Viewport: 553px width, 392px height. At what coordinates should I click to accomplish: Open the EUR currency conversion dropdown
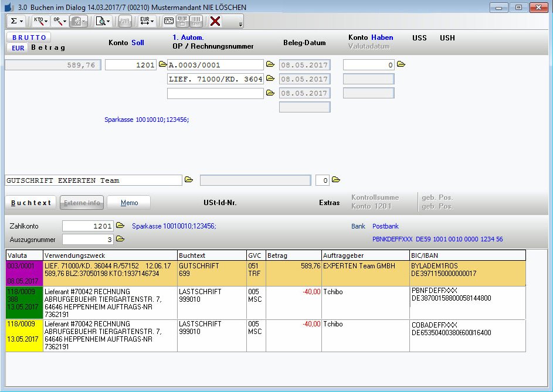147,21
